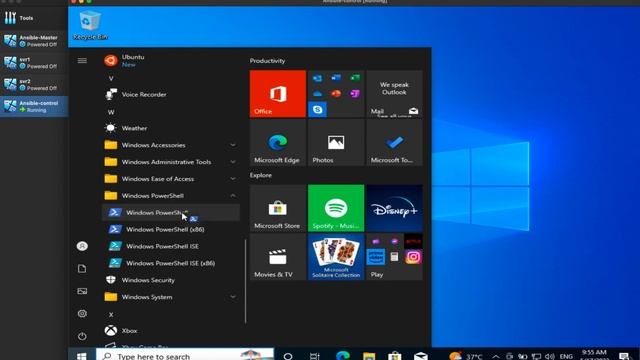Open Windows PowerShell ISE (x86)
Image resolution: width=640 pixels, height=360 pixels.
tap(171, 263)
